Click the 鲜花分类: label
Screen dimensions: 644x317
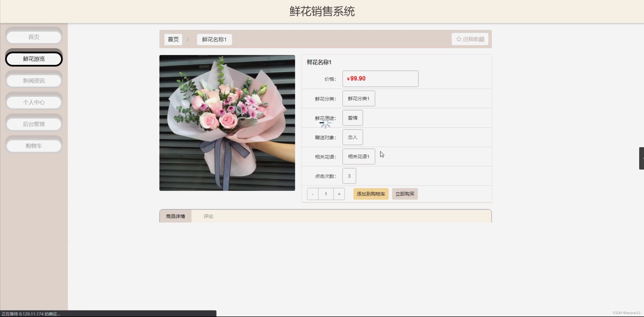pos(325,99)
